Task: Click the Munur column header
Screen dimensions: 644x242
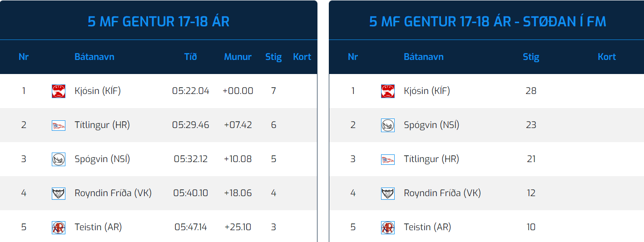Action: 238,57
